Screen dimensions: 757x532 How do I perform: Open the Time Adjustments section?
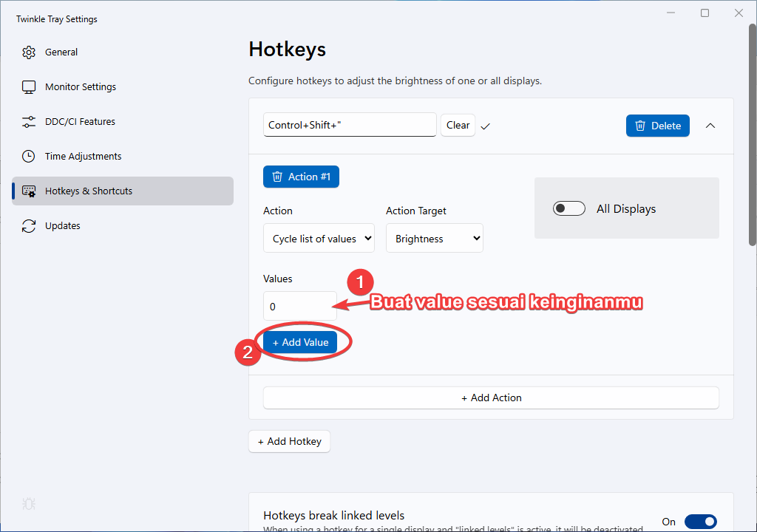coord(83,157)
